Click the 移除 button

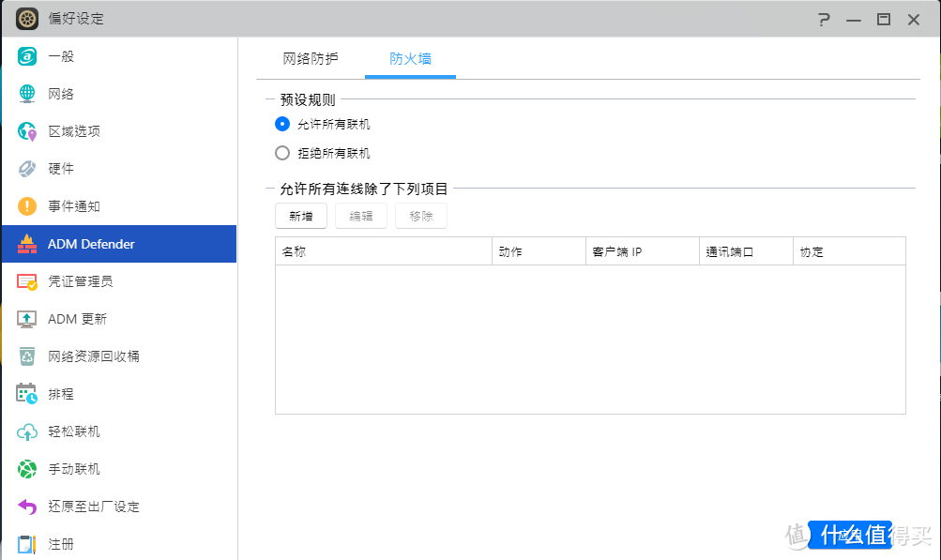click(x=420, y=216)
